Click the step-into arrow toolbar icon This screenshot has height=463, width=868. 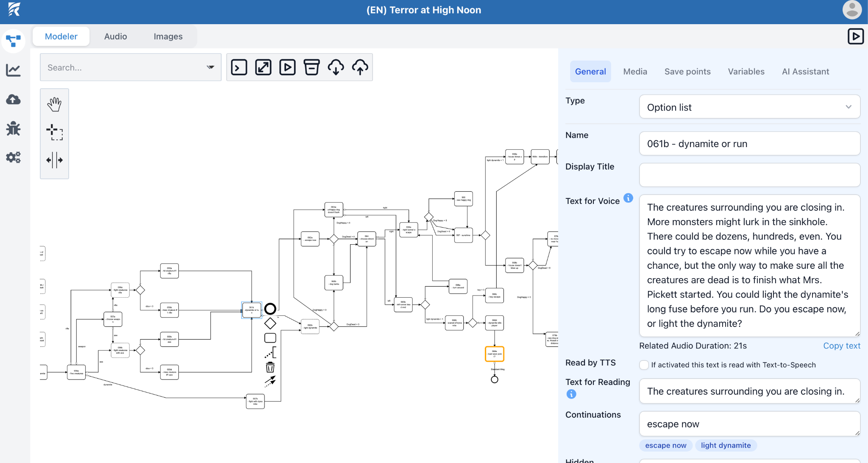click(239, 67)
